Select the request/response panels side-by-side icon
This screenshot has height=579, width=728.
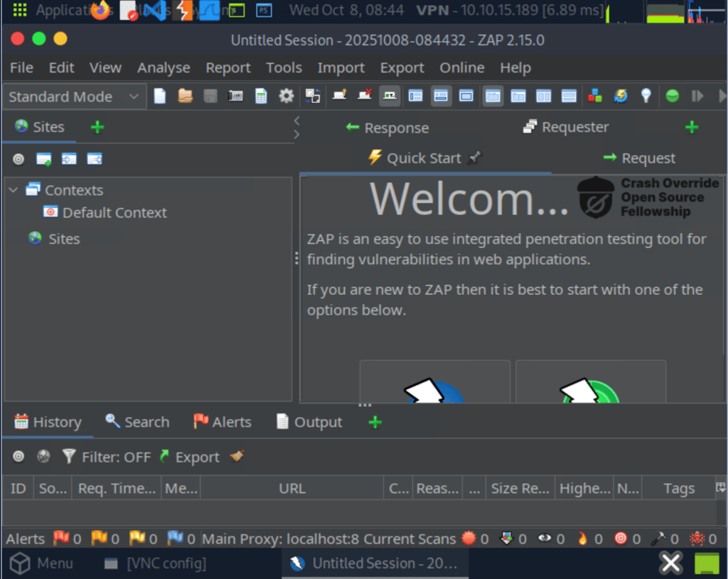(544, 96)
